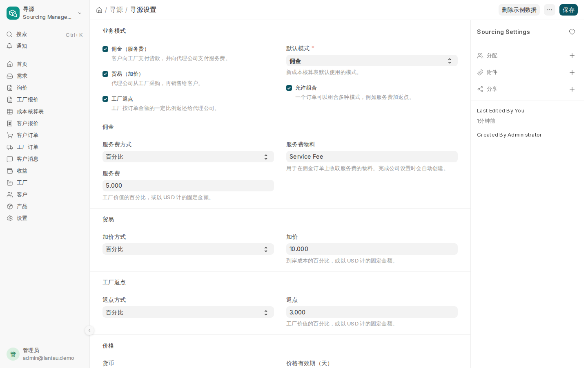Click the search magnifier icon
Image resolution: width=588 pixels, height=368 pixels.
point(9,34)
